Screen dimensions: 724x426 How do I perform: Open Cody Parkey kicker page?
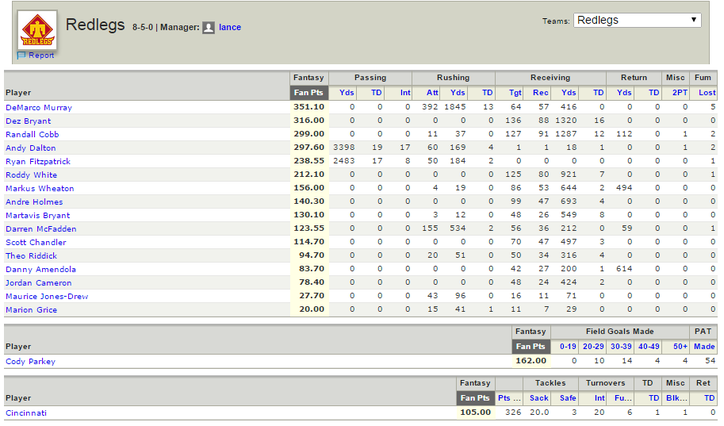tap(30, 361)
